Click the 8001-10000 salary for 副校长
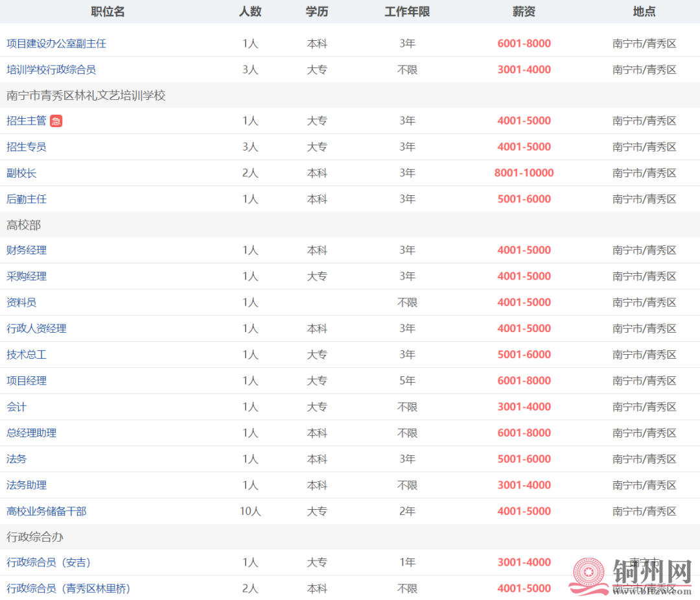The width and height of the screenshot is (700, 600). [524, 173]
